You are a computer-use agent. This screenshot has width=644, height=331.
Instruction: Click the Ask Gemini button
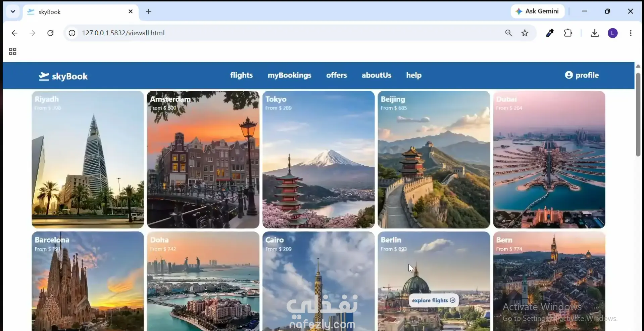coord(537,11)
